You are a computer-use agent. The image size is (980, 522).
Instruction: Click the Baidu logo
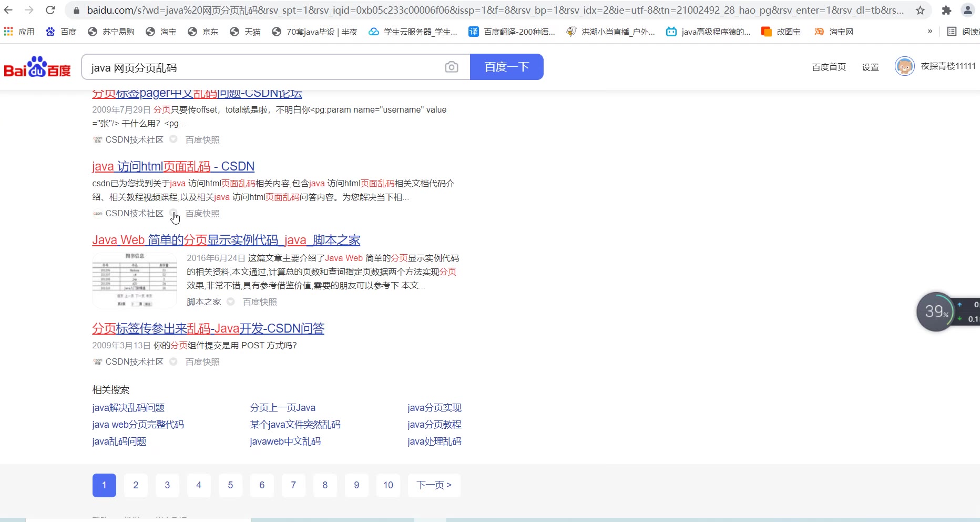[x=37, y=67]
